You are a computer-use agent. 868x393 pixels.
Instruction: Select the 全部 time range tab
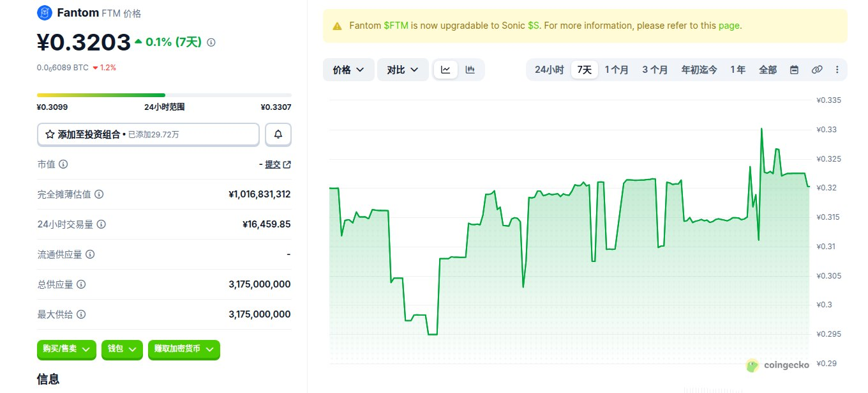click(x=768, y=70)
